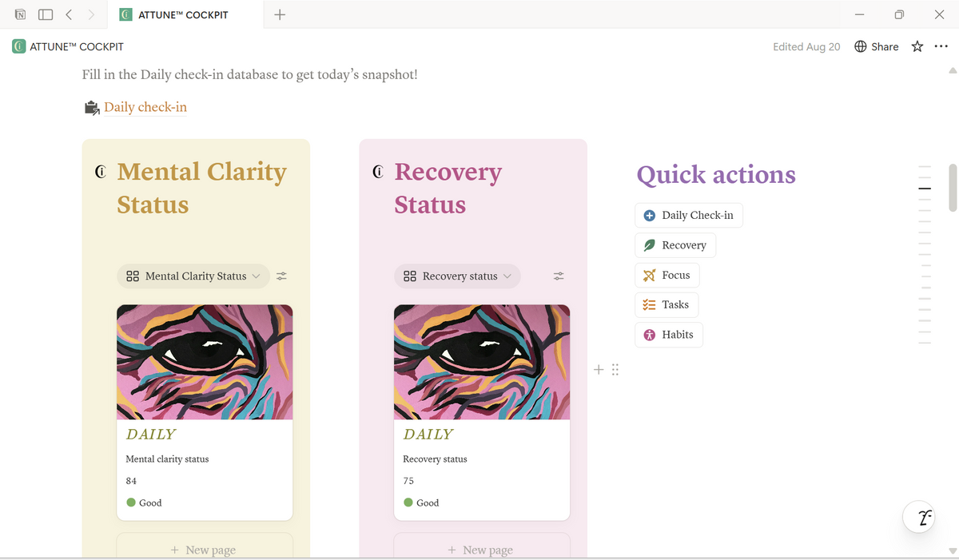Click the highlighted marker in page outline

click(925, 189)
